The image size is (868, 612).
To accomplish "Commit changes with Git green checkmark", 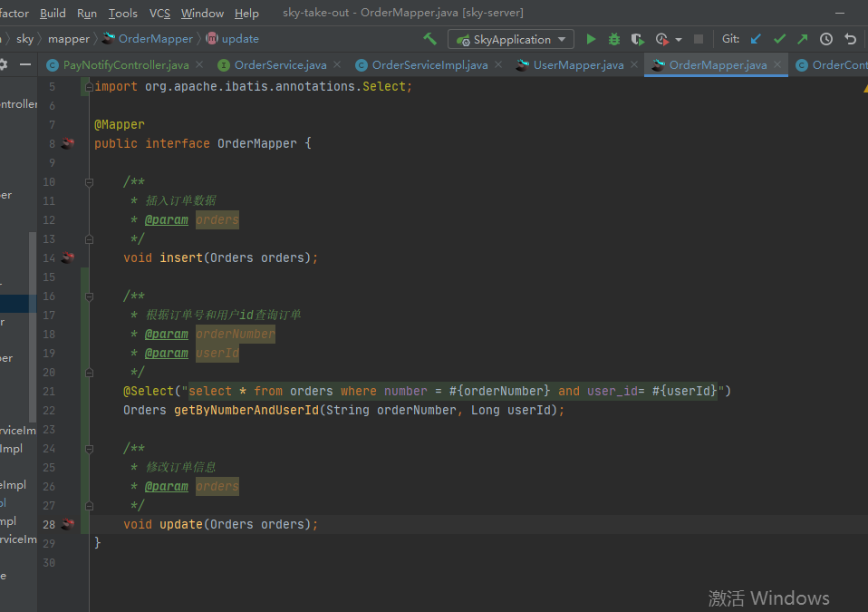I will click(x=779, y=39).
